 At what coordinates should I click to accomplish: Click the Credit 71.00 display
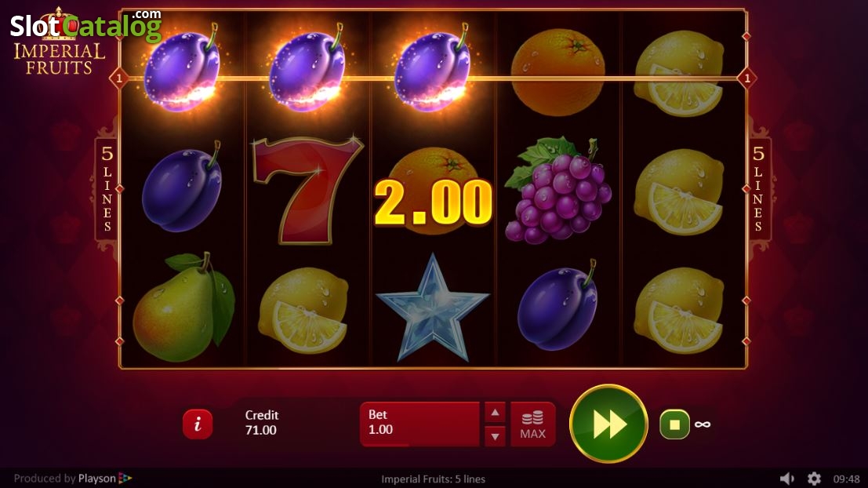(x=261, y=423)
